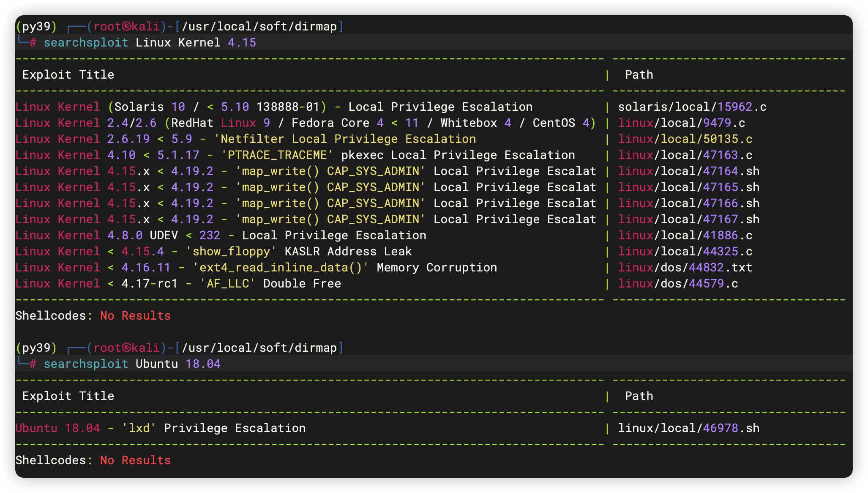Click the Ubuntu 18.04 'lxd' Privilege Escalation title
This screenshot has height=493, width=868.
(x=161, y=428)
